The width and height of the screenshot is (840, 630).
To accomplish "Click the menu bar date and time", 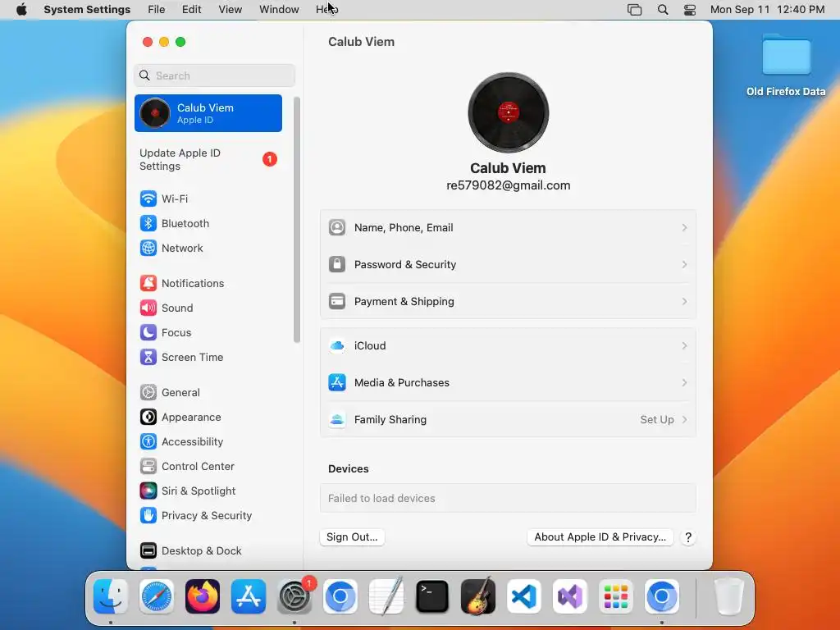I will pyautogui.click(x=767, y=10).
